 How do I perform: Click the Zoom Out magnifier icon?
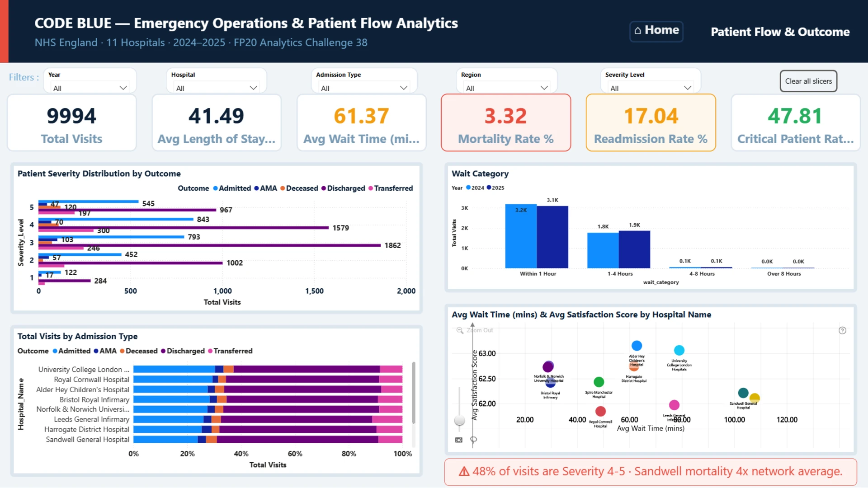(x=460, y=330)
